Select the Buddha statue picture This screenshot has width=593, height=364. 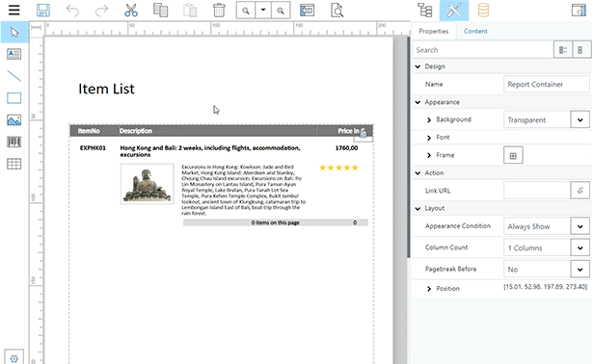coord(148,184)
